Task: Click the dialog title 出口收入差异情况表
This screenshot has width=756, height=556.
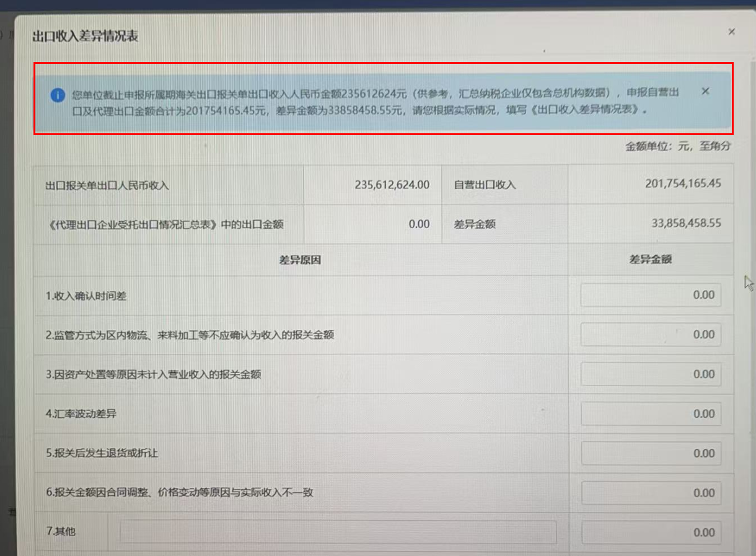Action: (x=85, y=37)
